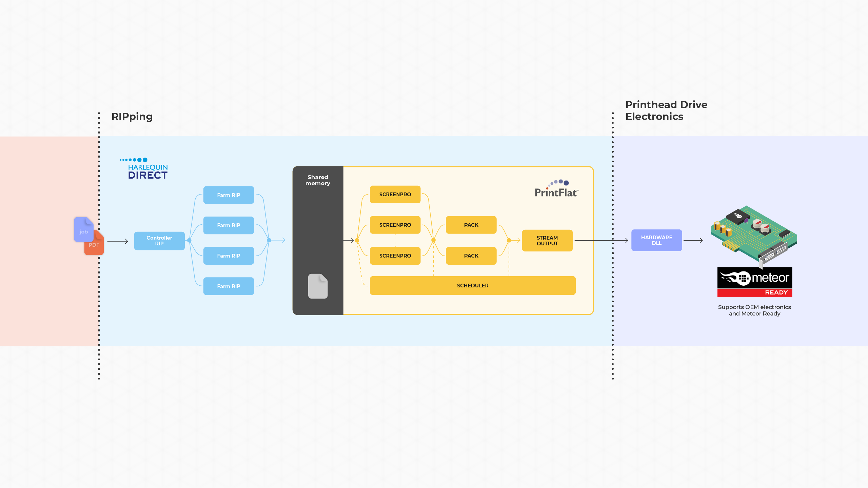Click the STREAM OUTPUT block

click(x=547, y=241)
